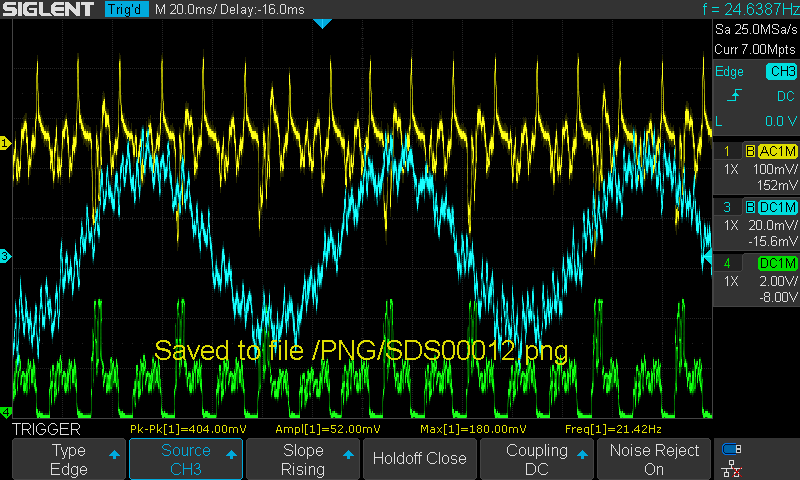800x480 pixels.
Task: Select the channel 3 DC1M info box
Action: point(756,224)
